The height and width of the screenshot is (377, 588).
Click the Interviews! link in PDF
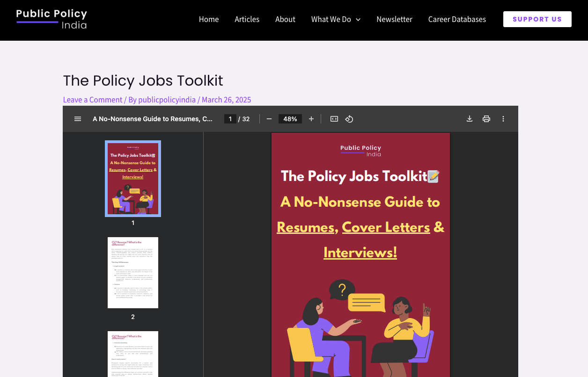[360, 253]
